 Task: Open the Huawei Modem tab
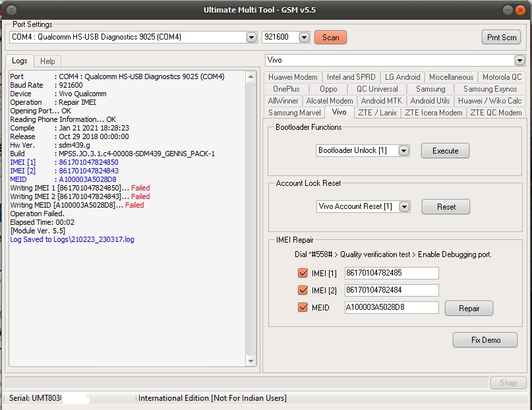293,77
